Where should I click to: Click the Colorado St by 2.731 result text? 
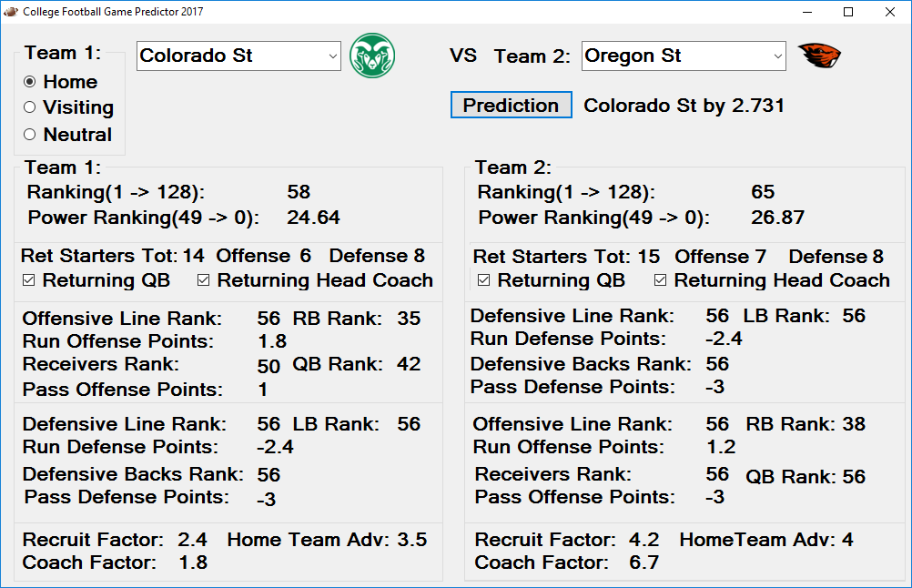click(x=684, y=106)
